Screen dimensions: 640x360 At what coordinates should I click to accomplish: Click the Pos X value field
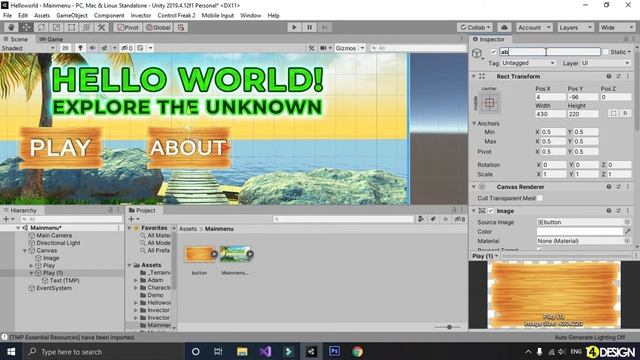click(551, 97)
